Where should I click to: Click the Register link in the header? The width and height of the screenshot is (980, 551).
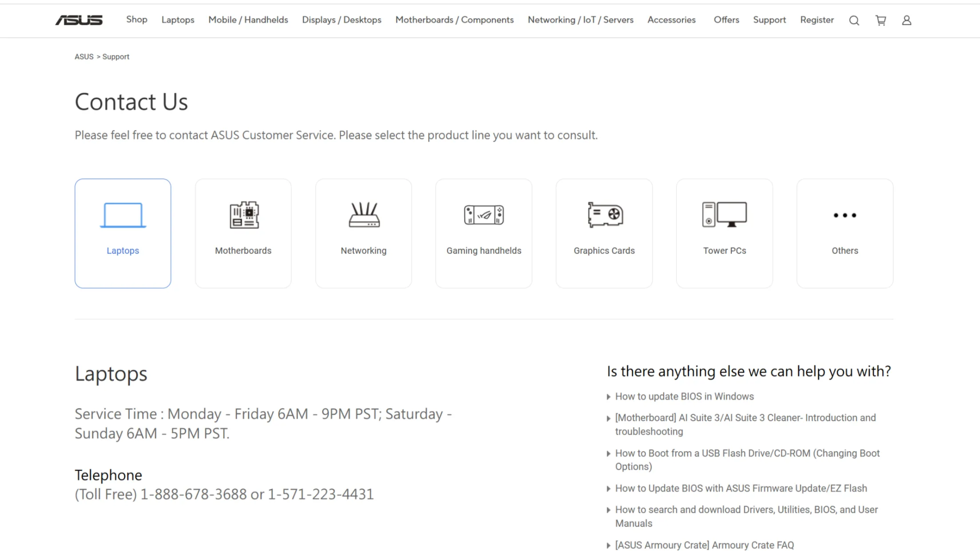pos(817,20)
